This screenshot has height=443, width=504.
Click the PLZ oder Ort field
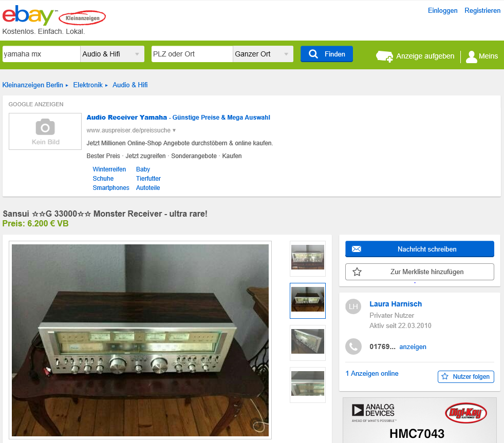(x=192, y=54)
